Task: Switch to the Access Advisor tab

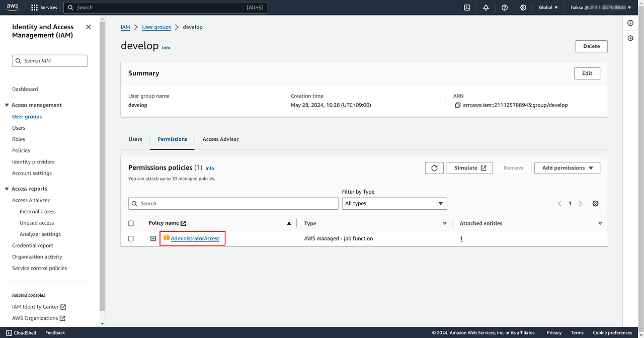Action: click(220, 139)
